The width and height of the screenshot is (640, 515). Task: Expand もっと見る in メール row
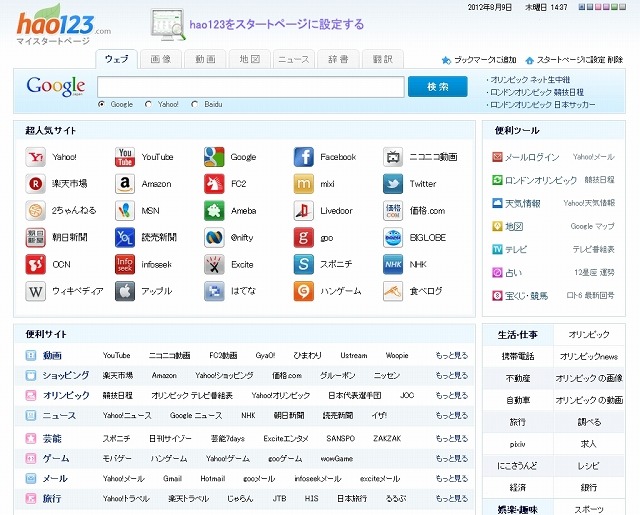click(x=451, y=479)
